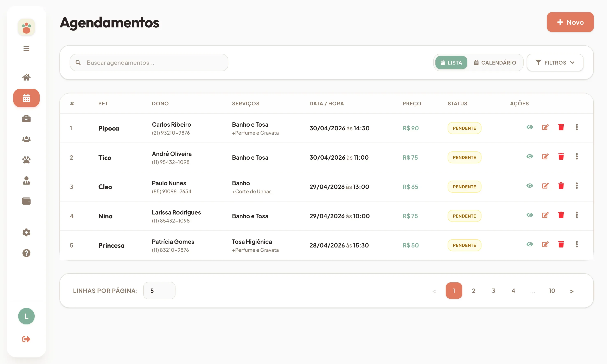Click the logout icon in the sidebar
Viewport: 607px width, 364px height.
pos(26,339)
